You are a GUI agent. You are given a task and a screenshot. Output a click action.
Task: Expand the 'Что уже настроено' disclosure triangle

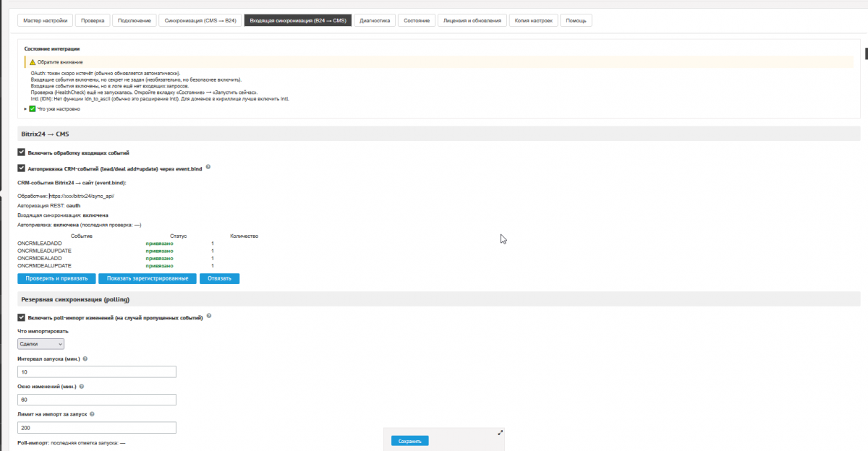click(26, 108)
